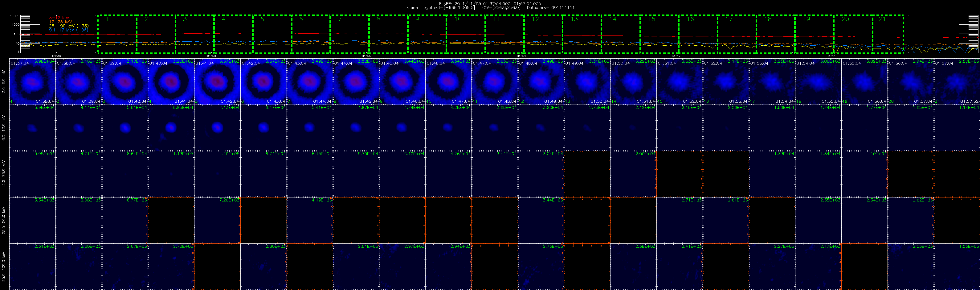The width and height of the screenshot is (980, 290).
Task: Click the FLARE 2011/11/05 title line
Action: pos(490,4)
